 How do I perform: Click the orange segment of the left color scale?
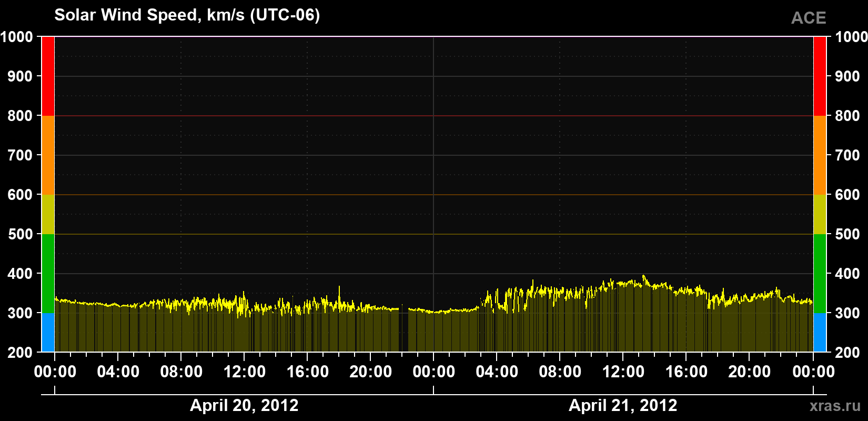pyautogui.click(x=48, y=155)
